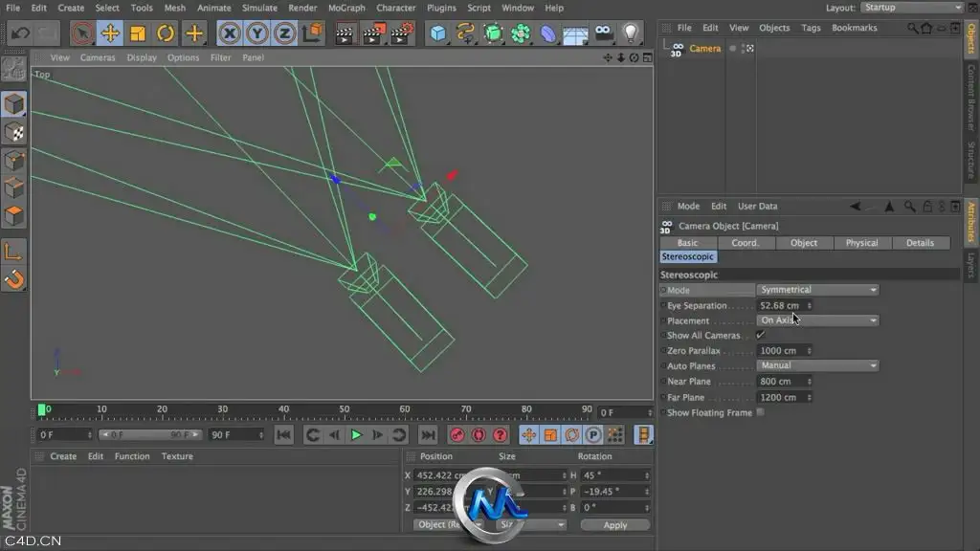Toggle X axis lock

(230, 33)
